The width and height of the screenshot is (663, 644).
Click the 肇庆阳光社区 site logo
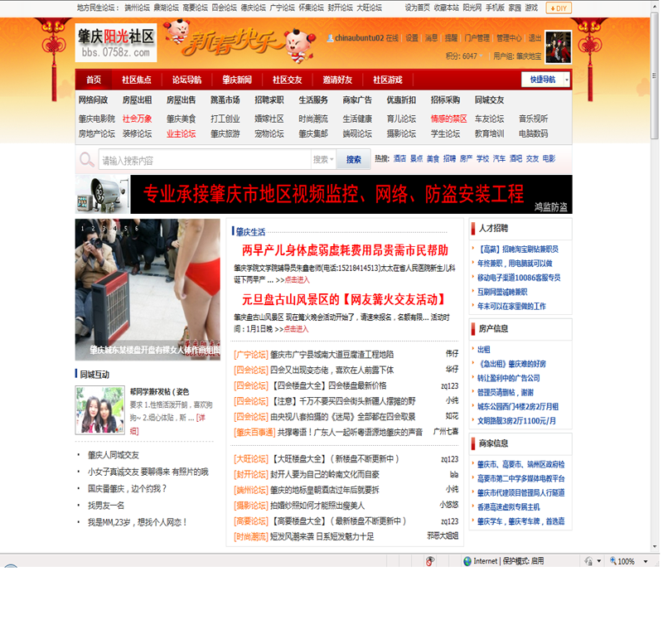coord(116,43)
